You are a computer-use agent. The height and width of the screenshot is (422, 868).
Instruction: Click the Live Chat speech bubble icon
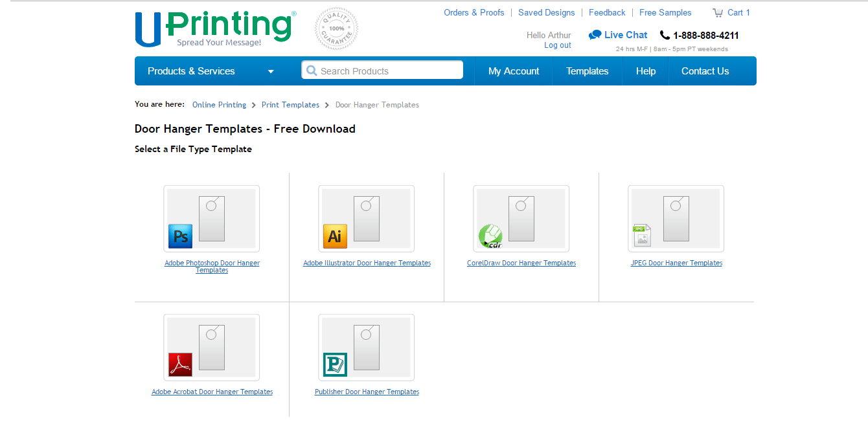tap(595, 35)
